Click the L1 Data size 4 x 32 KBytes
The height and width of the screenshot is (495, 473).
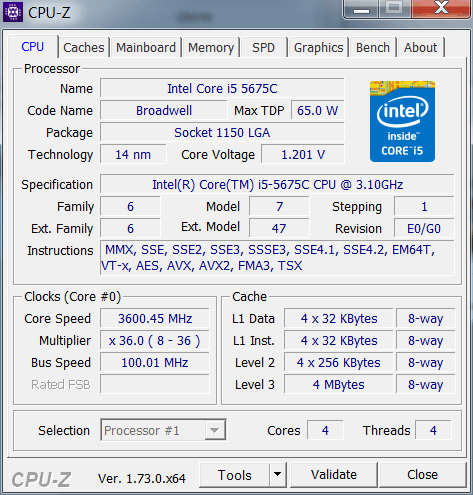click(339, 319)
